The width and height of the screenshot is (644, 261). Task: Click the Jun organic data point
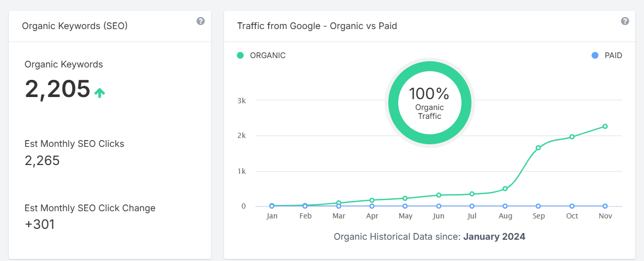(439, 195)
